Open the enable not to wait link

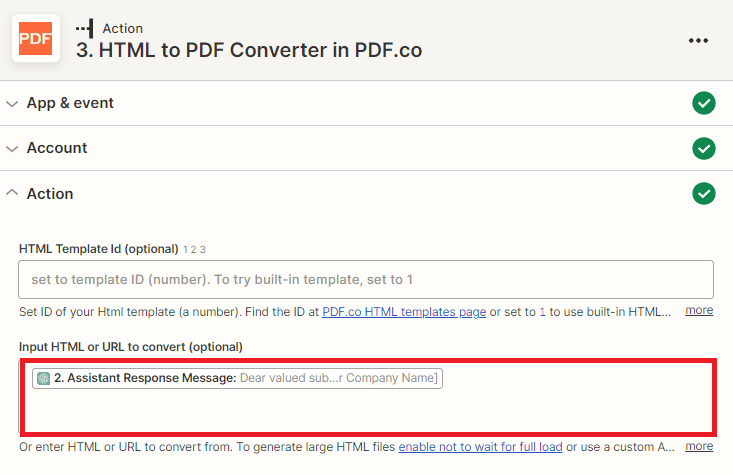[x=482, y=446]
